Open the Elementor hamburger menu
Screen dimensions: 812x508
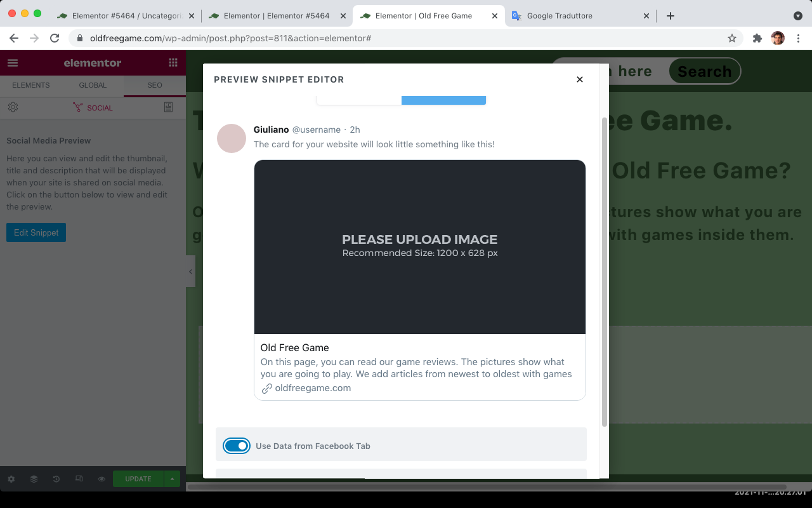point(13,63)
